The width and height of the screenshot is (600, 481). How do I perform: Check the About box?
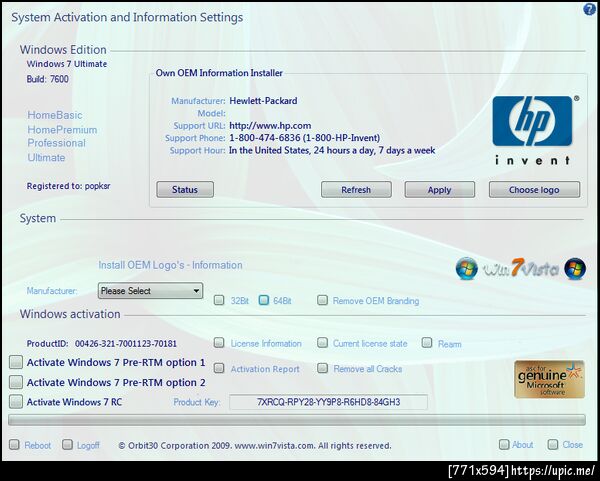pos(504,444)
